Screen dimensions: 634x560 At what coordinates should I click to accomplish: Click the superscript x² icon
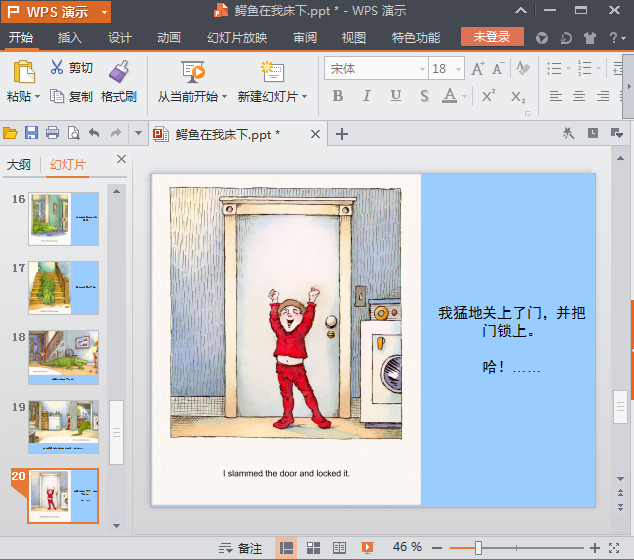click(488, 96)
